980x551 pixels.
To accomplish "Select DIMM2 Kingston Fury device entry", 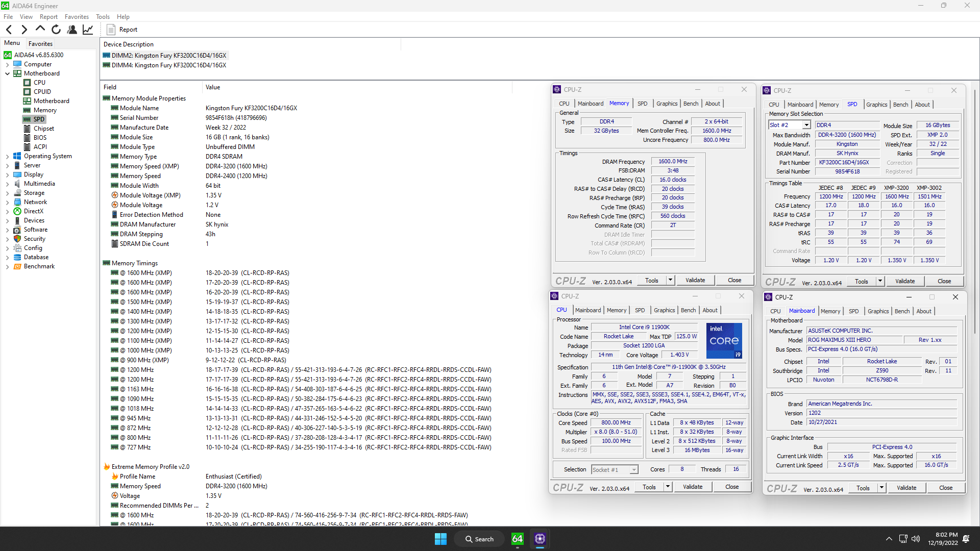I will 164,56.
